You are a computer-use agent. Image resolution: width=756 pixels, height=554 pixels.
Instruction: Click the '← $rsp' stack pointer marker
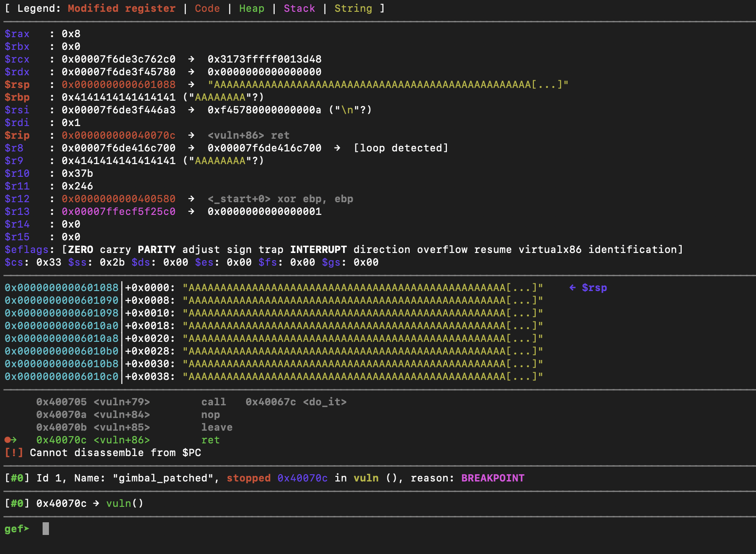point(588,288)
